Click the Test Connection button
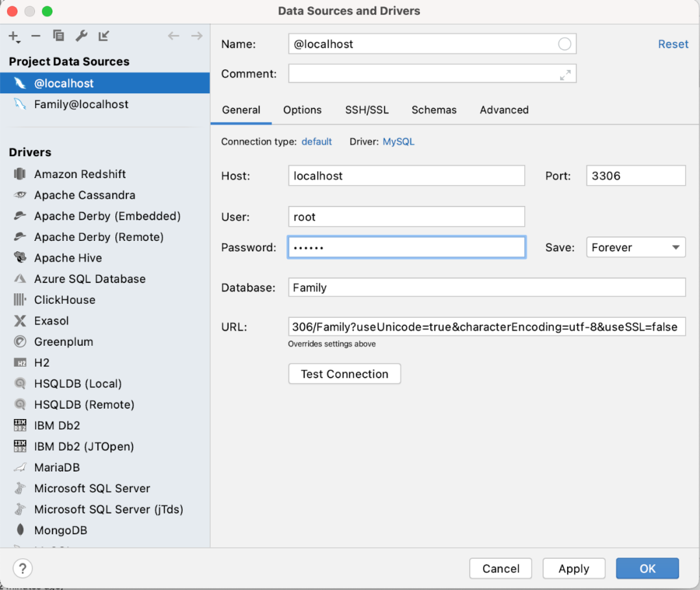The height and width of the screenshot is (590, 700). click(344, 374)
